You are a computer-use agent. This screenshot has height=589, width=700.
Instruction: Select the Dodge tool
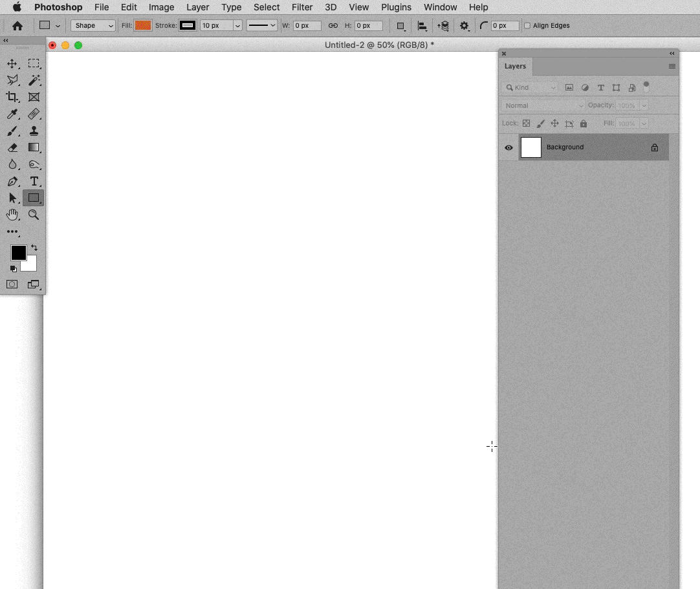click(34, 164)
